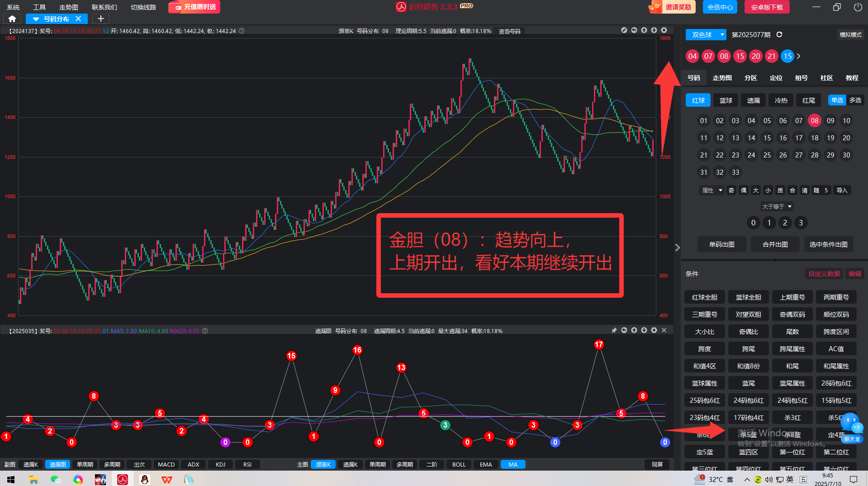
Task: Click the 单码出图 button
Action: pyautogui.click(x=722, y=244)
